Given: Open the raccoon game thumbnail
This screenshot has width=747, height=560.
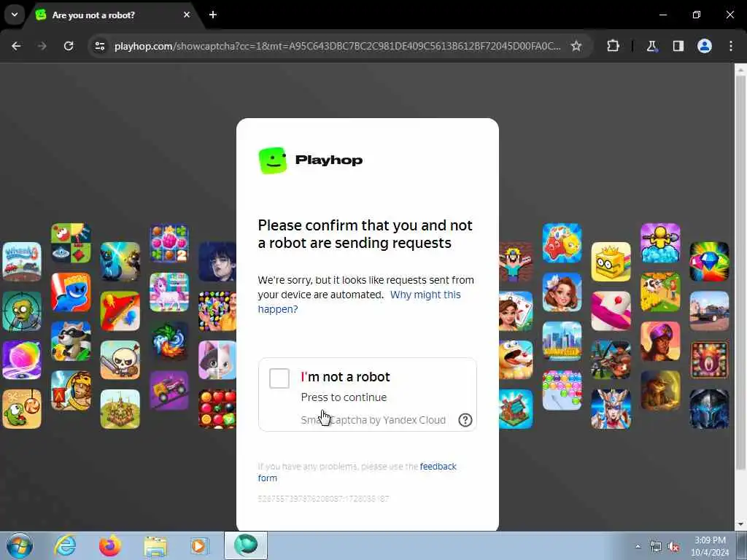Looking at the screenshot, I should point(71,341).
